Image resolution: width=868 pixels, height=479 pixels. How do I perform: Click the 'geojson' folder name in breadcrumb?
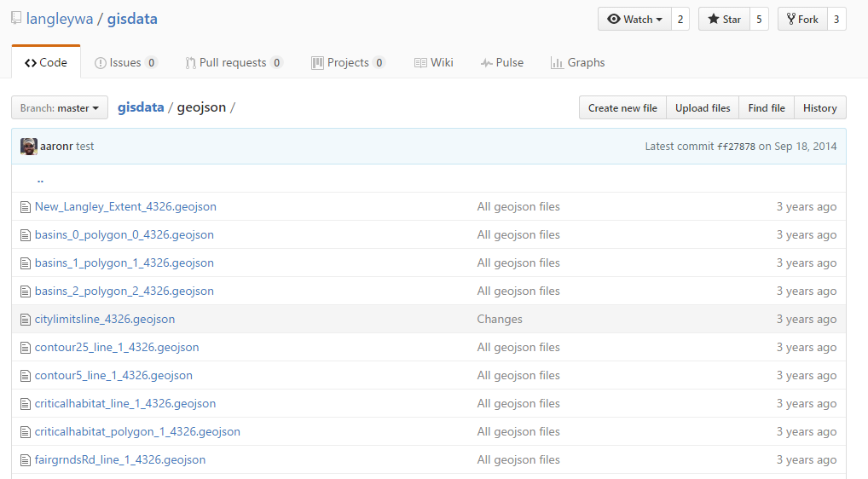pyautogui.click(x=201, y=107)
